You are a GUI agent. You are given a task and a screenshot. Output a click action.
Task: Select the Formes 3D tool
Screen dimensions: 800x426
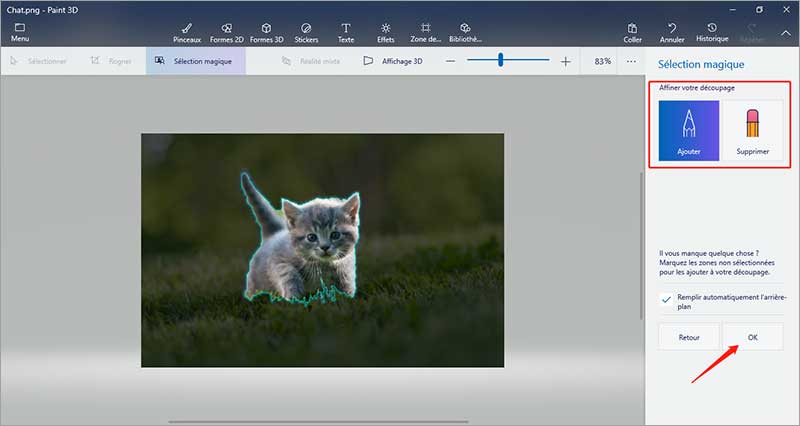pos(265,32)
